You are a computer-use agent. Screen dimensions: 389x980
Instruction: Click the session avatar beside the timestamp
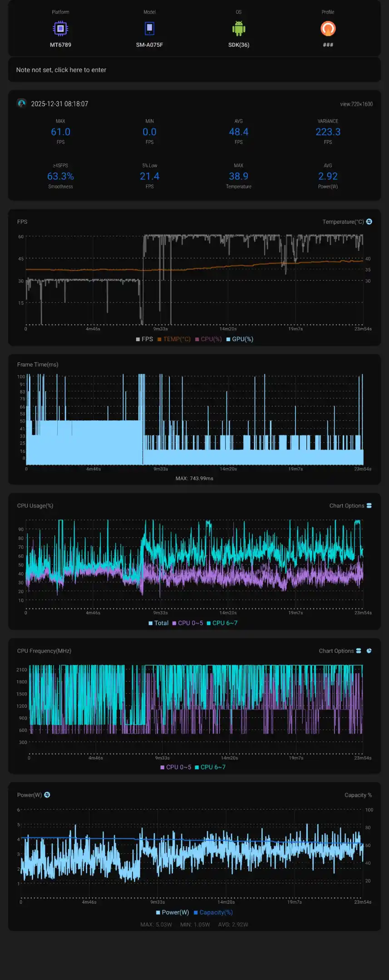point(21,103)
